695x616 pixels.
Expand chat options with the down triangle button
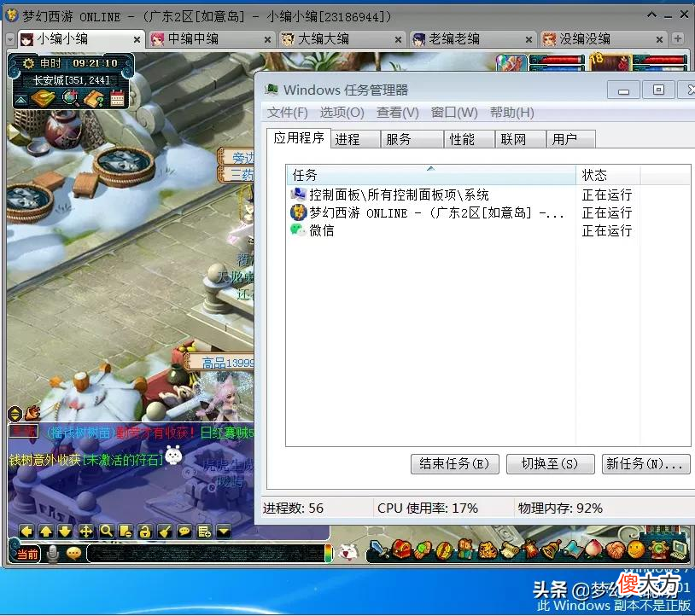tap(224, 531)
